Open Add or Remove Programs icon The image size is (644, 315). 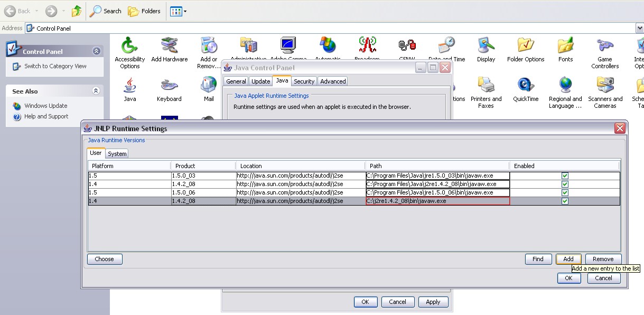tap(209, 53)
